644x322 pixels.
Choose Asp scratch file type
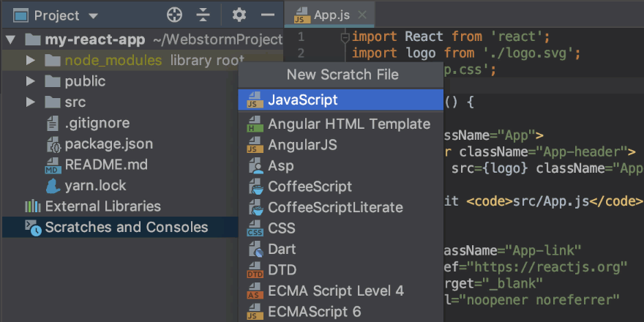pos(341,166)
